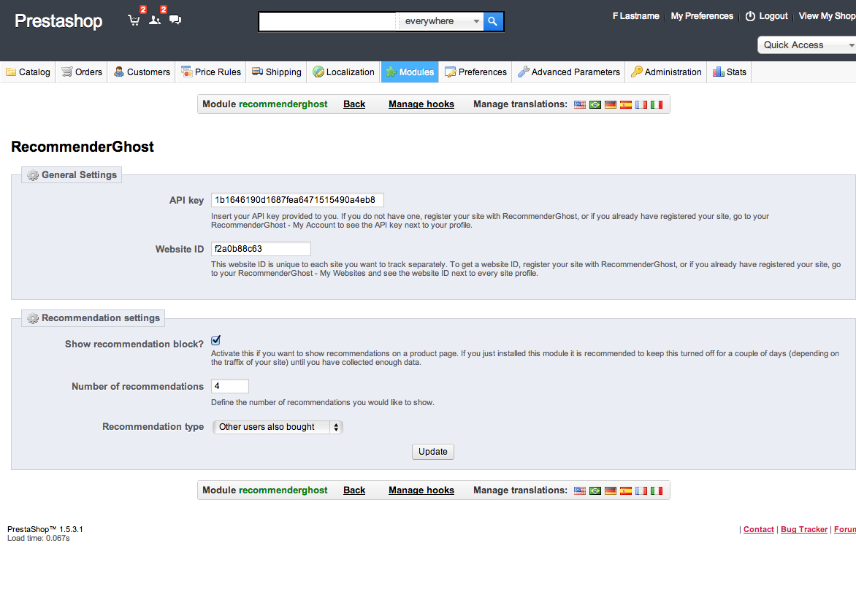Open the Localization menu tab
The image size is (856, 616).
pyautogui.click(x=343, y=72)
